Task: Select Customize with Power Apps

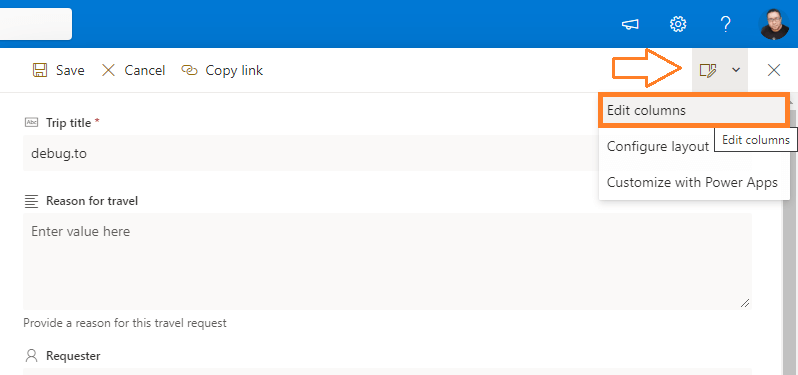Action: pos(694,182)
